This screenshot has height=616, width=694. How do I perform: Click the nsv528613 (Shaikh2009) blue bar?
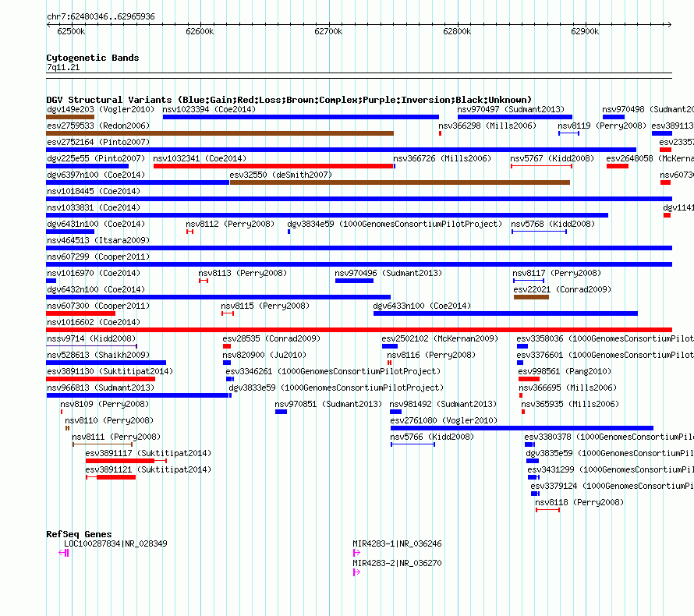pos(106,363)
